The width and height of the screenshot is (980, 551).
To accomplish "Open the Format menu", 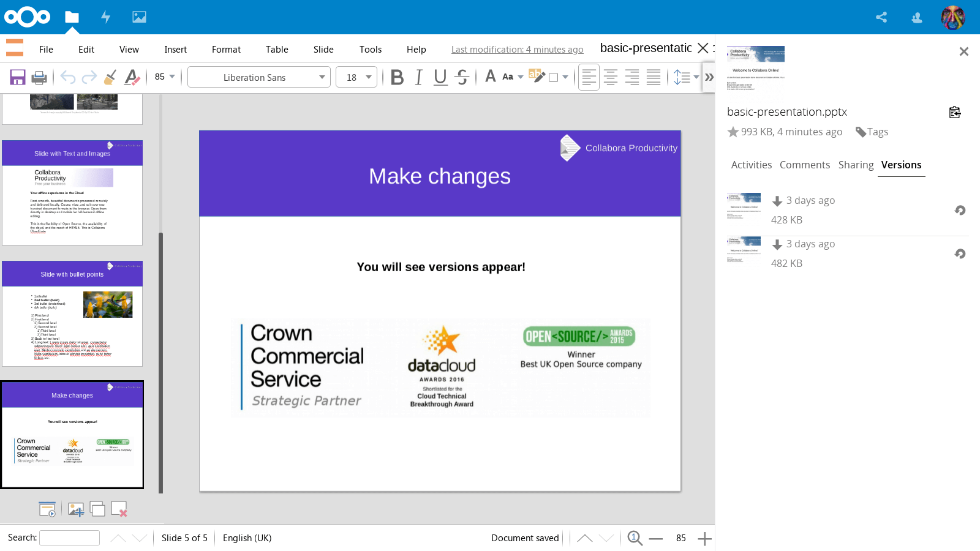I will [x=227, y=50].
